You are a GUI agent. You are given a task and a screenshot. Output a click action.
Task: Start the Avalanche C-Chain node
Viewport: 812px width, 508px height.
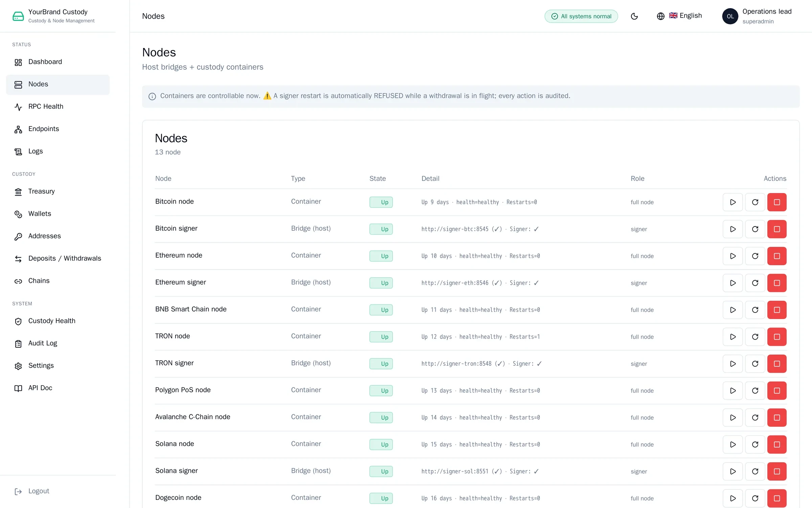(732, 418)
